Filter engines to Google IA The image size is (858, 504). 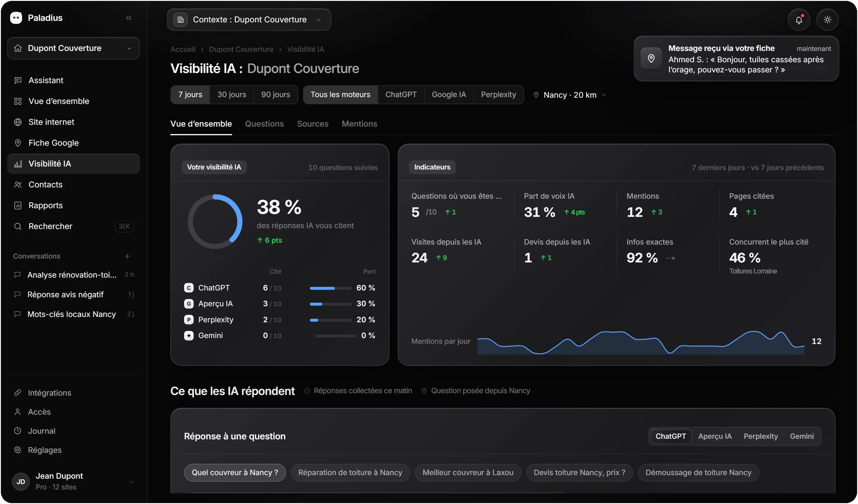pyautogui.click(x=449, y=95)
